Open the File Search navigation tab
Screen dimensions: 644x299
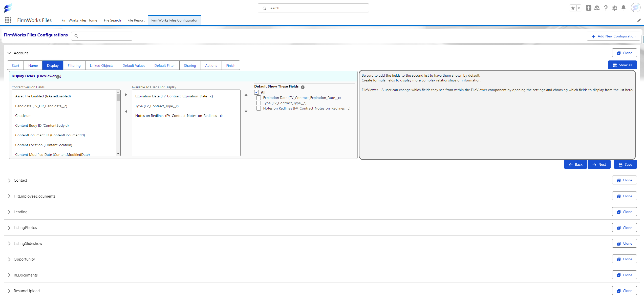112,20
